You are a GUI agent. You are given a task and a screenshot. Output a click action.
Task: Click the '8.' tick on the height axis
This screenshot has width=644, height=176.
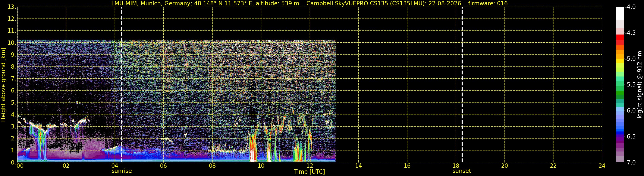13,67
